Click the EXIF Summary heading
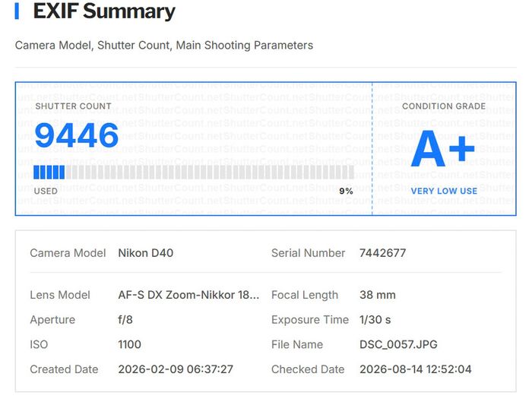The image size is (532, 399). click(x=104, y=11)
